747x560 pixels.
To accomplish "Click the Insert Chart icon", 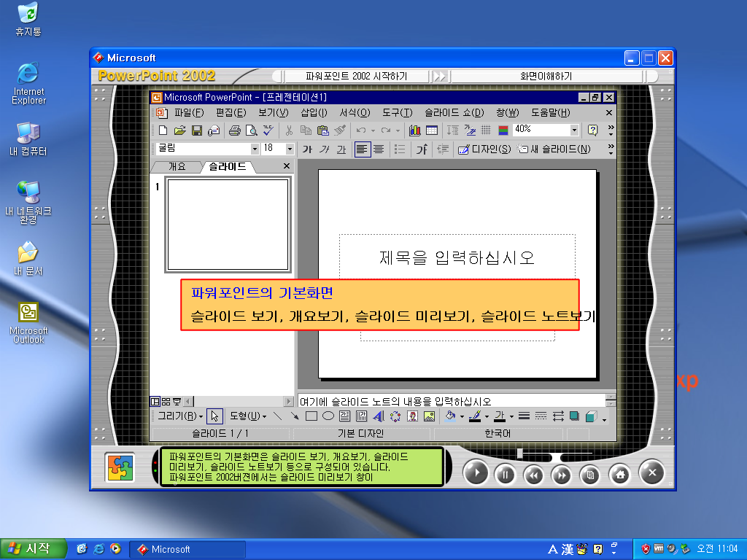I will 414,130.
